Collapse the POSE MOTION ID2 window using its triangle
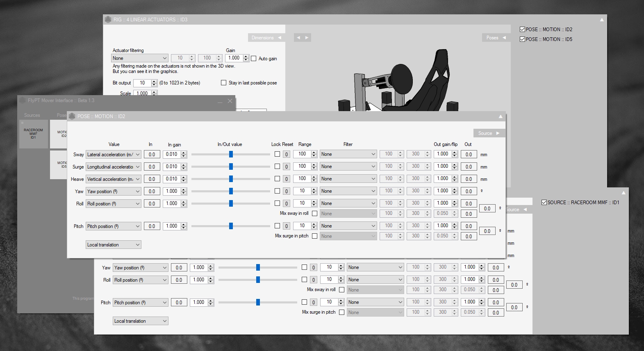Screen dimensions: 644x351 click(x=500, y=116)
